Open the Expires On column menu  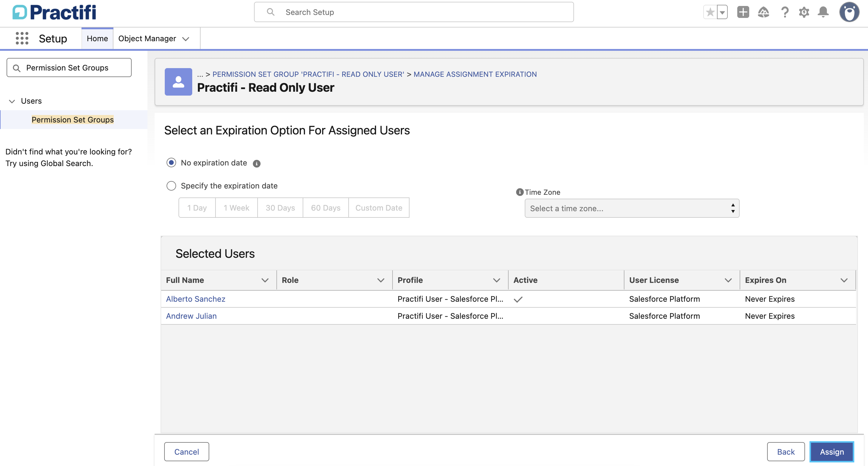[844, 280]
